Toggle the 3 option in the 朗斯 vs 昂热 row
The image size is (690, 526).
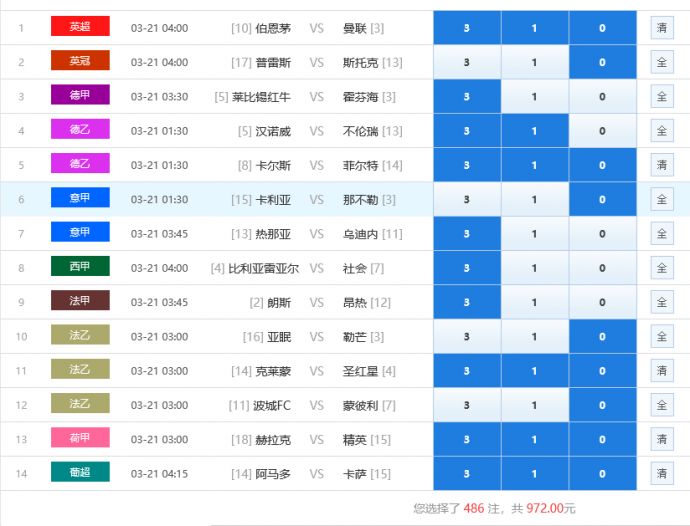pyautogui.click(x=466, y=302)
